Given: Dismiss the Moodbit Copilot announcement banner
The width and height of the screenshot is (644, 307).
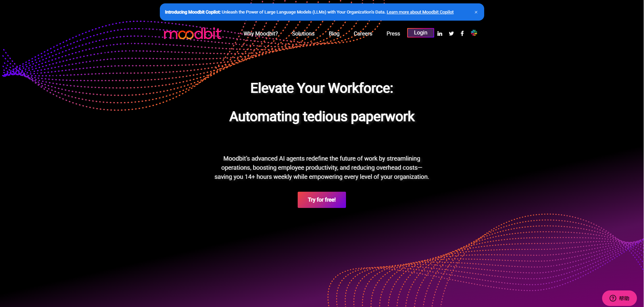Looking at the screenshot, I should tap(476, 12).
